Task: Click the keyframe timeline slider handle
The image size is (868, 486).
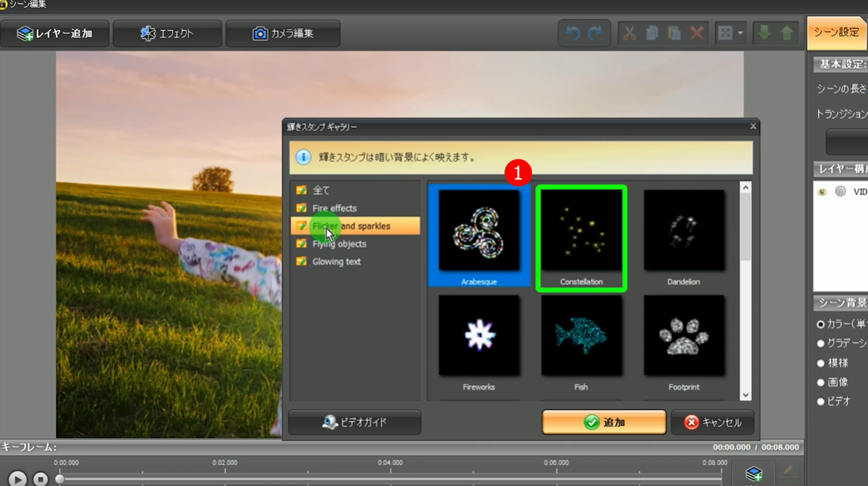Action: 60,479
